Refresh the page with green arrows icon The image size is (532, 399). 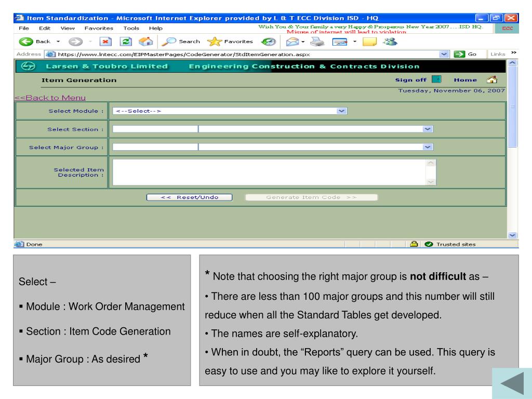click(126, 42)
